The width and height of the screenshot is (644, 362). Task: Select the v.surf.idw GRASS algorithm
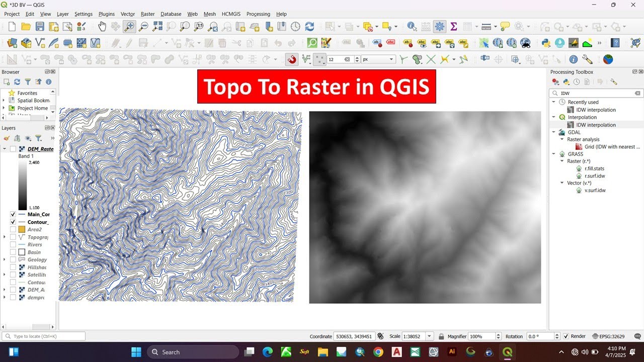(594, 191)
